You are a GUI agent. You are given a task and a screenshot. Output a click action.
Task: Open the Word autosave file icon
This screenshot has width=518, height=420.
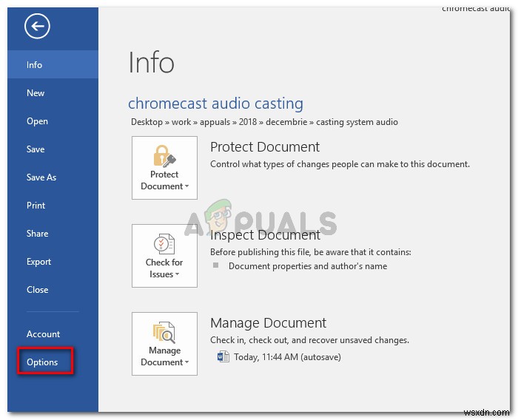[x=223, y=357]
